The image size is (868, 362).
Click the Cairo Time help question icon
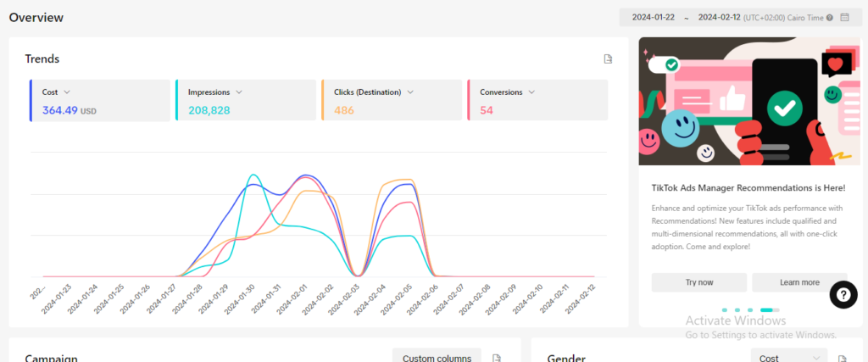(829, 17)
